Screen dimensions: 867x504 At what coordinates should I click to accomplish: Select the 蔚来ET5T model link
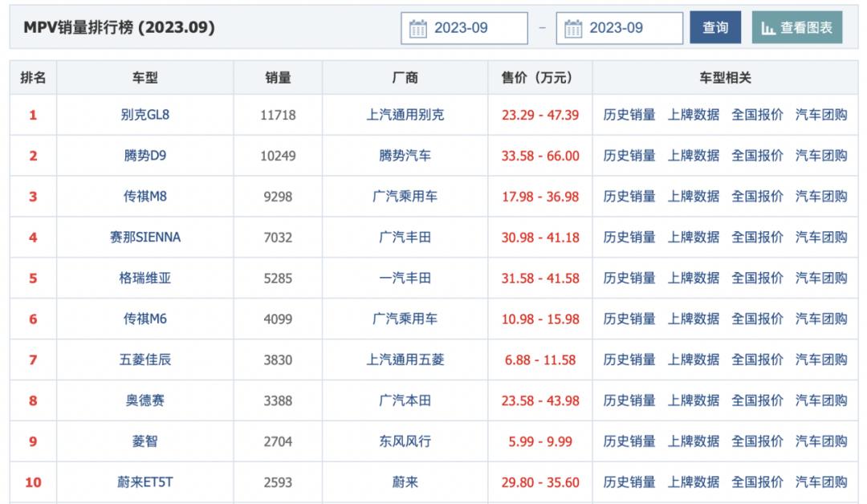(145, 482)
